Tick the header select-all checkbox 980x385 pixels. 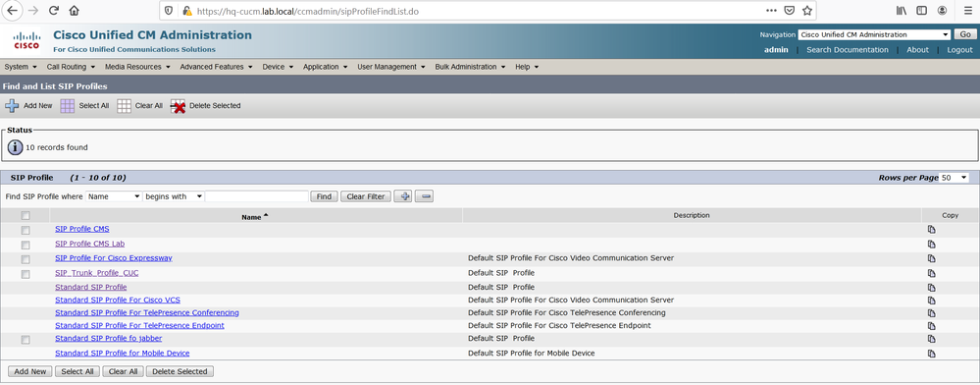pos(26,215)
